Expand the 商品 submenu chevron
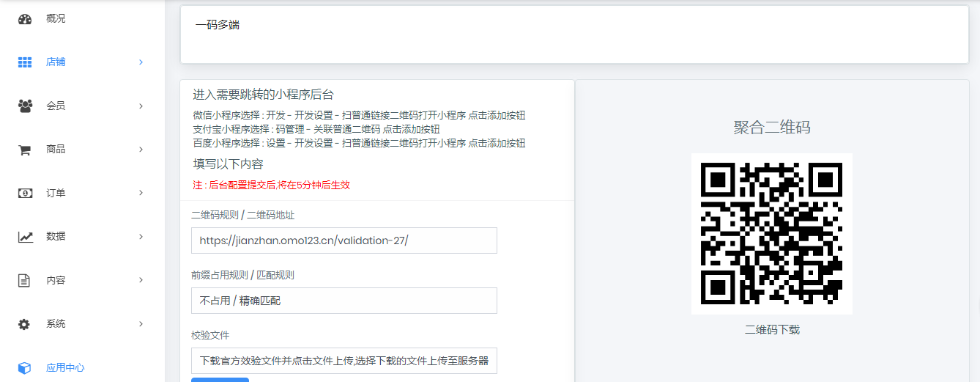This screenshot has height=382, width=980. click(141, 150)
